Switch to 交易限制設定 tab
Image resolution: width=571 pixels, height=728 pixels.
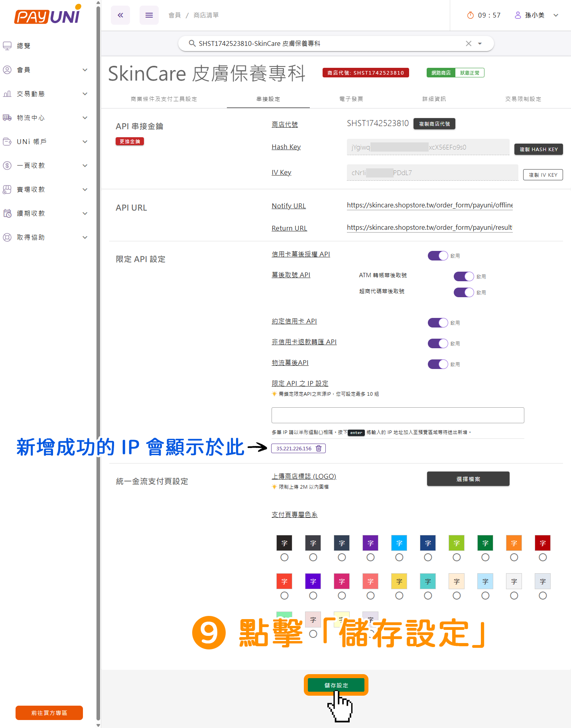tap(523, 99)
